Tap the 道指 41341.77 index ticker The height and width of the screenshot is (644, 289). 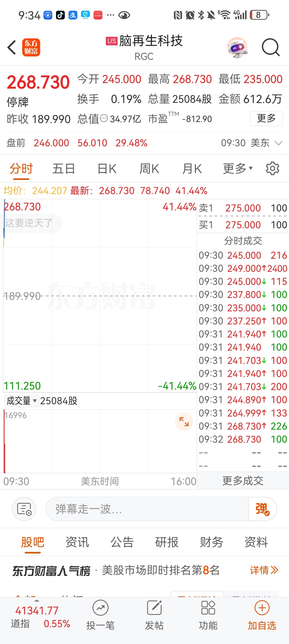pyautogui.click(x=40, y=617)
